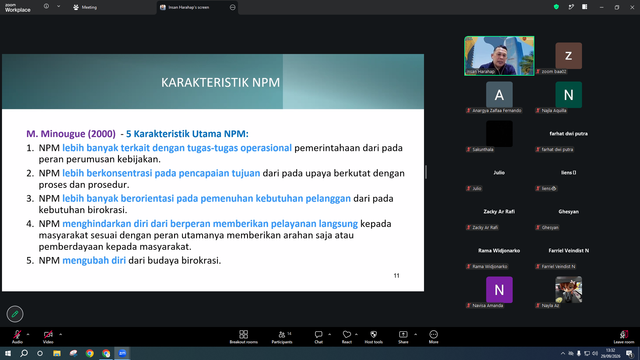Expand the Chat options arrow
Viewport: 640px width, 360px height.
(329, 334)
